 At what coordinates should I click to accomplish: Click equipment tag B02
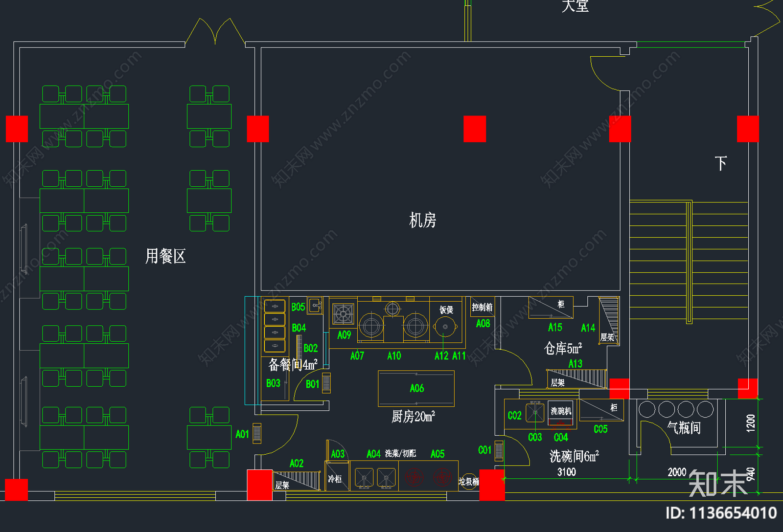pyautogui.click(x=311, y=348)
